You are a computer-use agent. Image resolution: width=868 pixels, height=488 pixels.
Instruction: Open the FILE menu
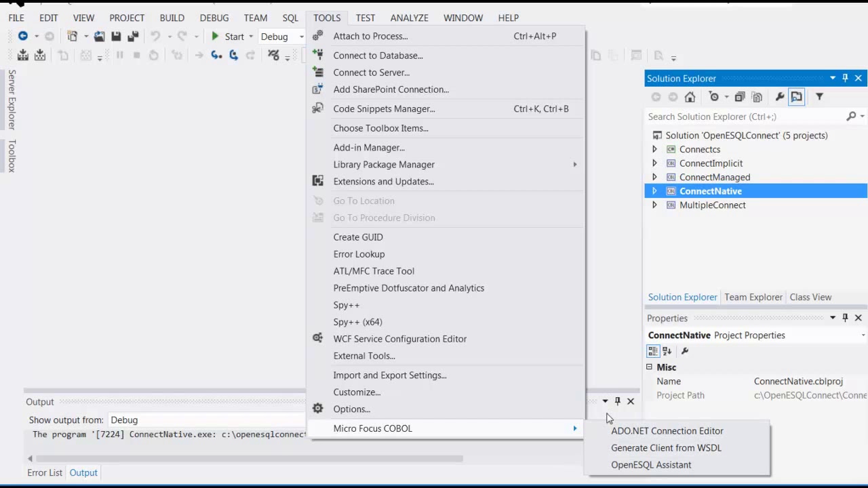(x=16, y=18)
